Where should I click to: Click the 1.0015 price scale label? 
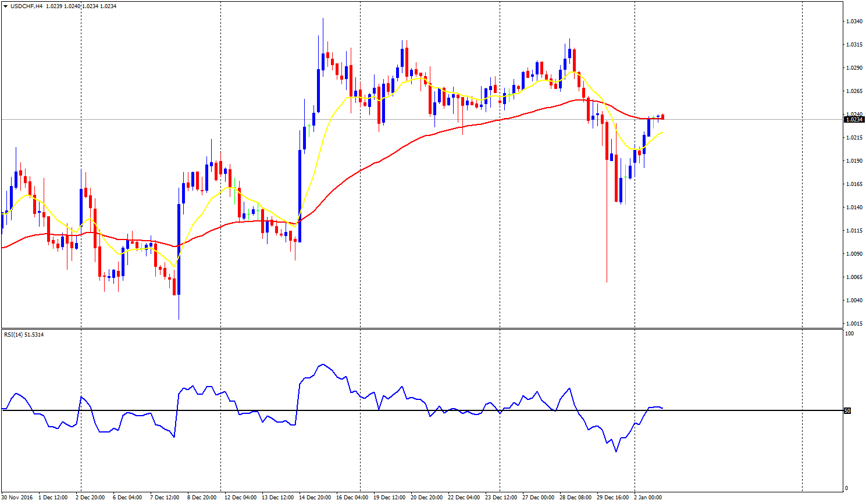pos(854,324)
